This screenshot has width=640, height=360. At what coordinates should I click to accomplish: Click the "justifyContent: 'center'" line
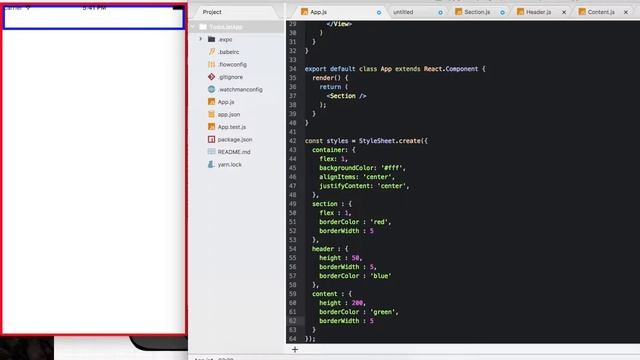click(364, 186)
